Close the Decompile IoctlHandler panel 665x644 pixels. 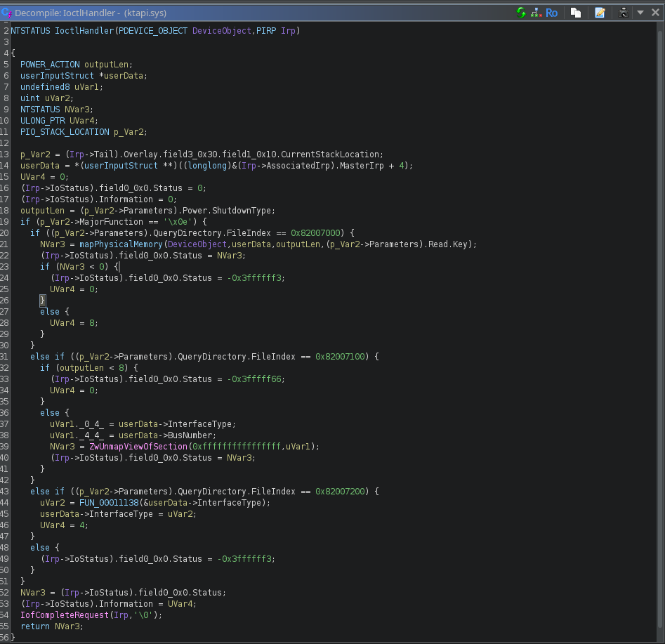655,13
